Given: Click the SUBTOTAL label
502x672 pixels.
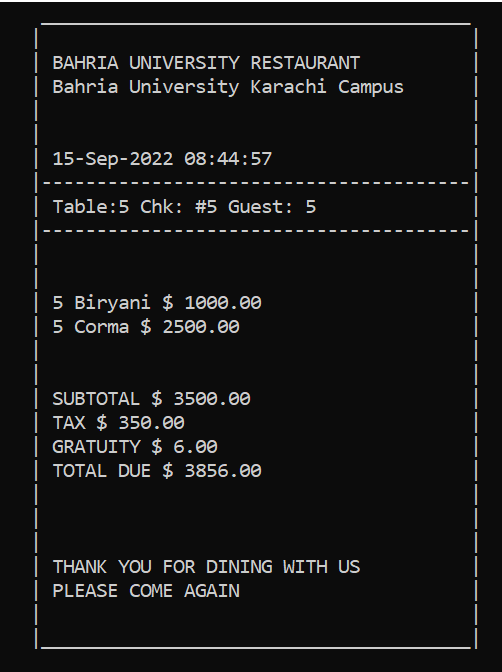Looking at the screenshot, I should (96, 399).
